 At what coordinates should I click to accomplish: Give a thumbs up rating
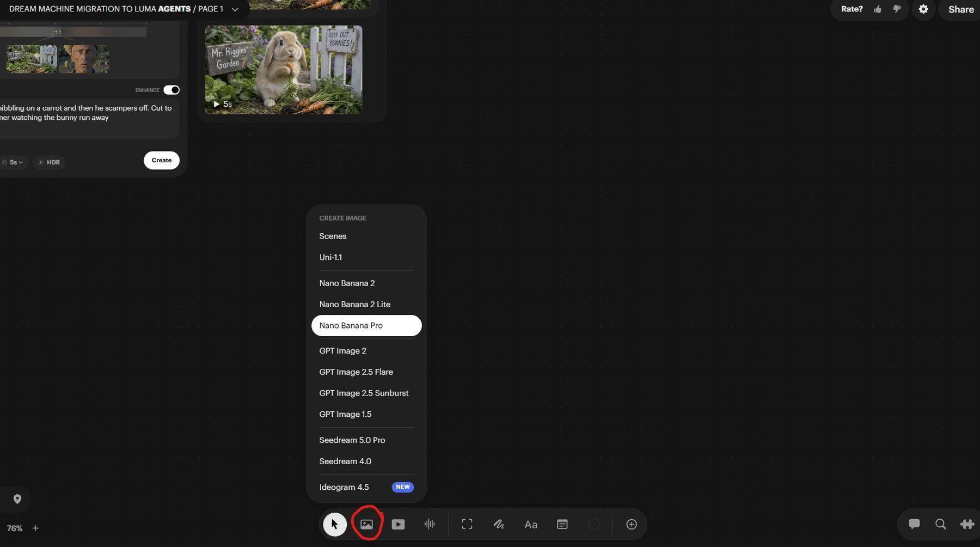click(878, 9)
